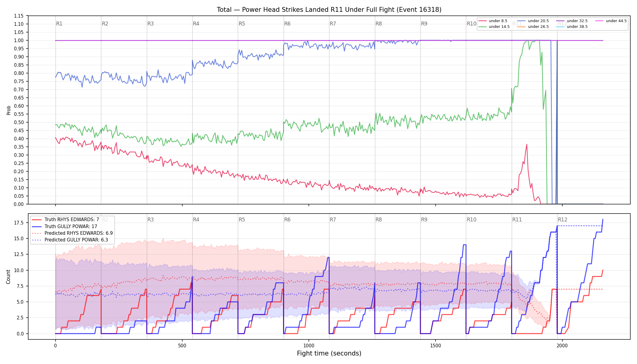The height and width of the screenshot is (364, 637).
Task: Click the 'Prob' y-axis label
Action: coord(8,110)
